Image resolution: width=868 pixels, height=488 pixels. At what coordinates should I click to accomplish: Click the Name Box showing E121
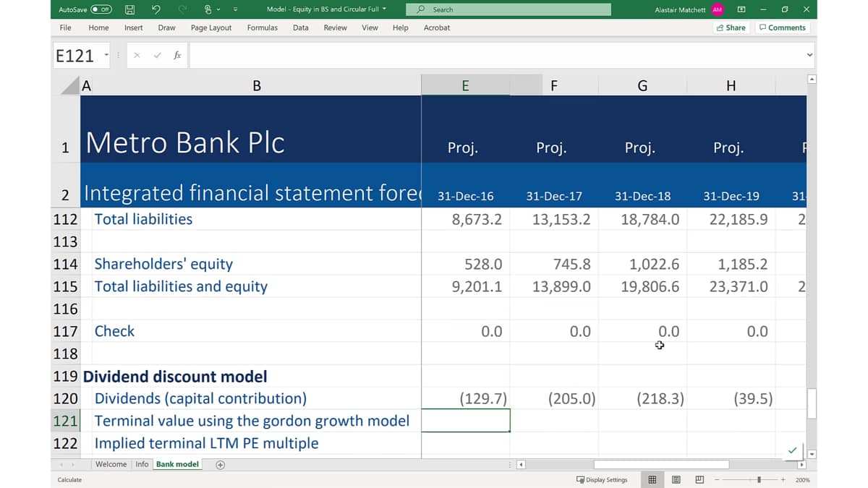(76, 56)
